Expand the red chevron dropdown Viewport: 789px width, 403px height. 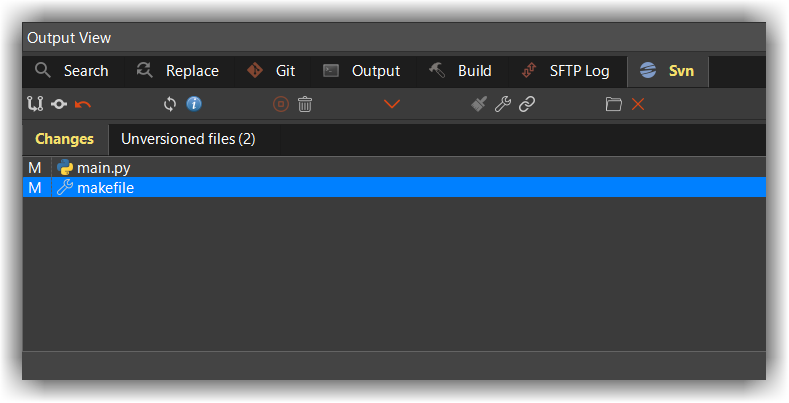[x=392, y=104]
